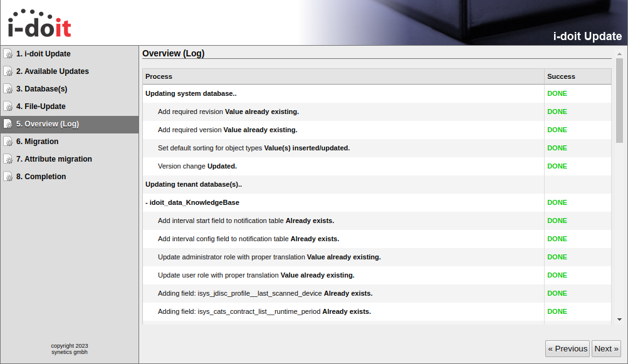Click DONE status for 'Update user role'
628x364 pixels.
557,275
